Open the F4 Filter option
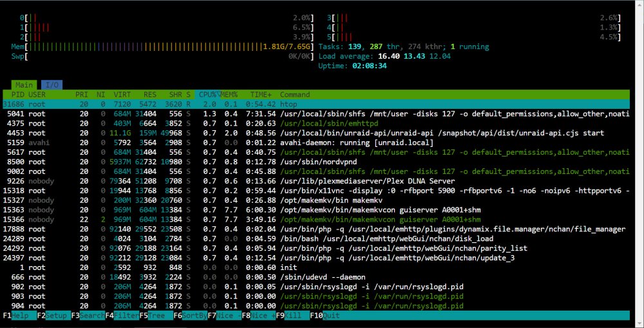The image size is (644, 328). [x=122, y=316]
